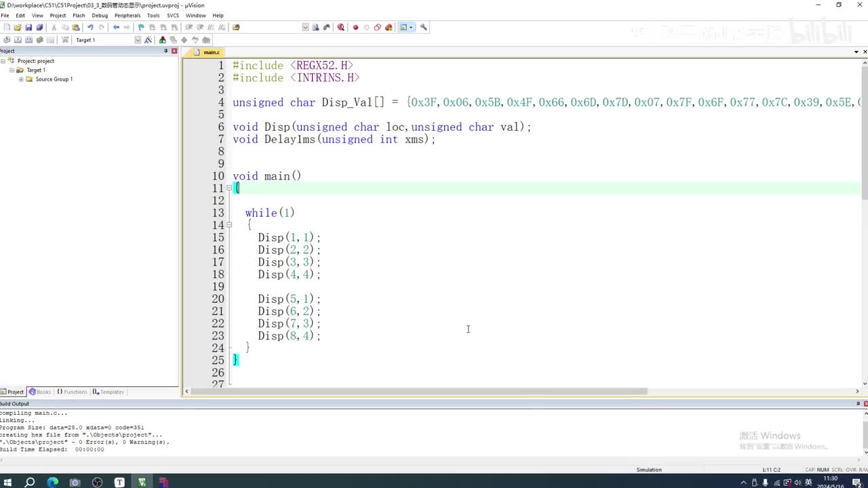Click the Tools menu

click(x=153, y=16)
